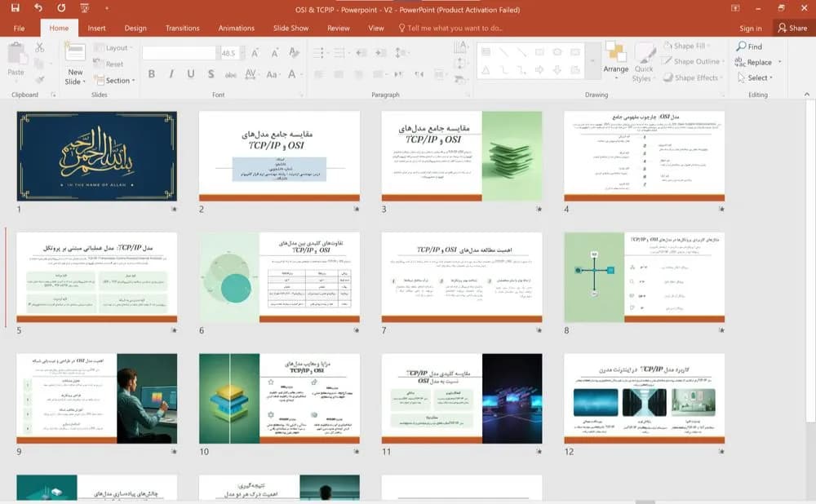Open the Animations tab
Image resolution: width=816 pixels, height=504 pixels.
point(237,28)
